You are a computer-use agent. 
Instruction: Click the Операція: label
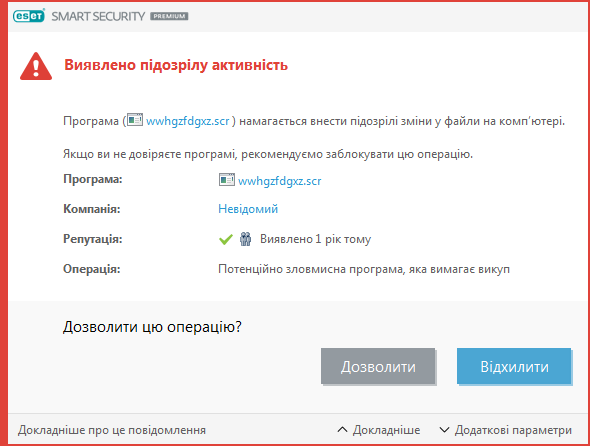point(91,269)
